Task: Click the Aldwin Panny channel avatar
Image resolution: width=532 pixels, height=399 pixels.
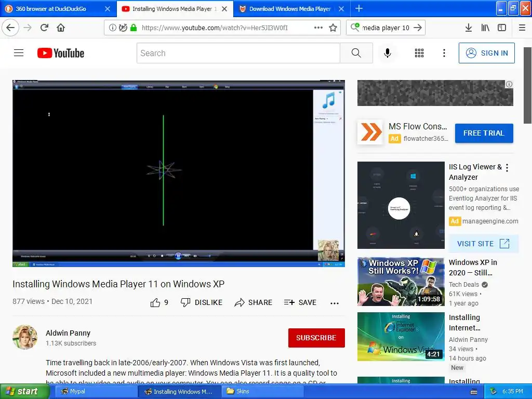Action: pyautogui.click(x=25, y=337)
